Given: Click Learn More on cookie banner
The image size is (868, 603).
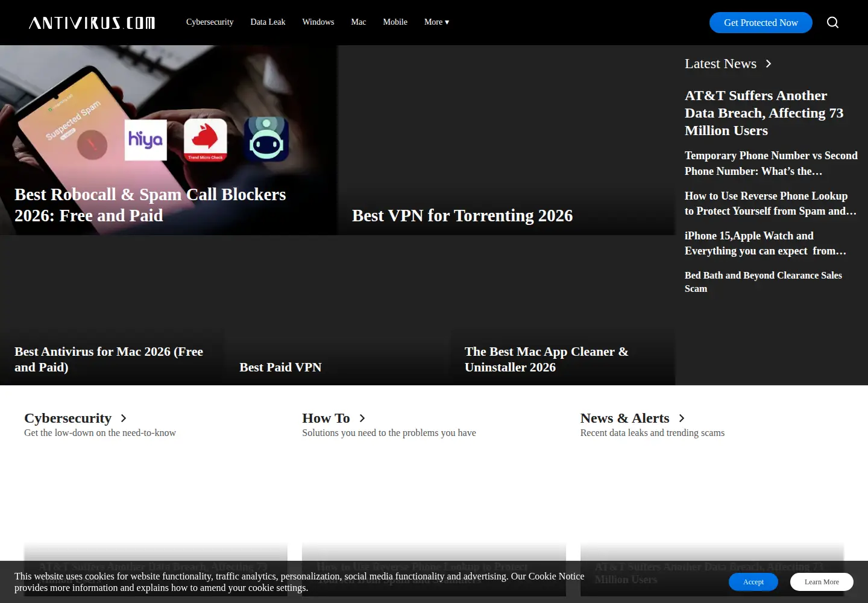Looking at the screenshot, I should click(x=822, y=582).
